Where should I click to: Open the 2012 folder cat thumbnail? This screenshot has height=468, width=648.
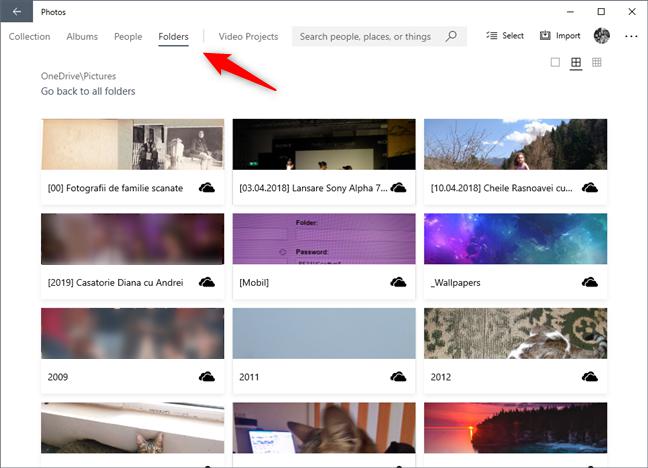coord(515,333)
